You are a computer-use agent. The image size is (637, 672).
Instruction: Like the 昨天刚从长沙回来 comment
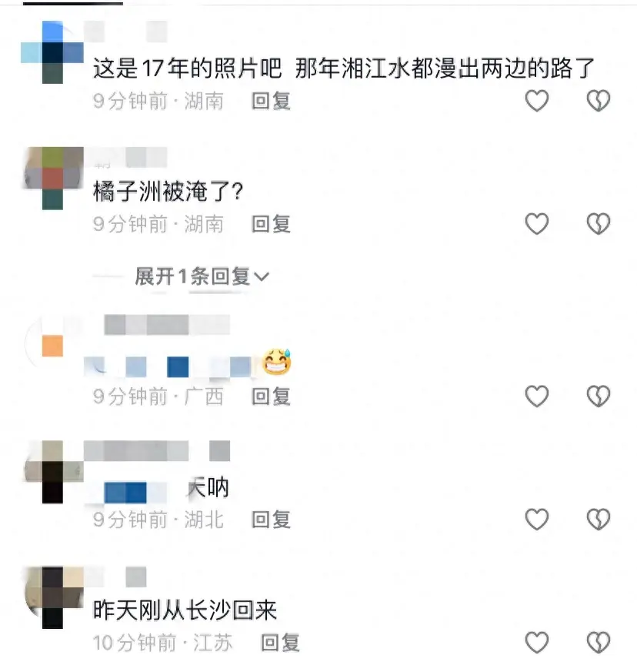pyautogui.click(x=537, y=643)
